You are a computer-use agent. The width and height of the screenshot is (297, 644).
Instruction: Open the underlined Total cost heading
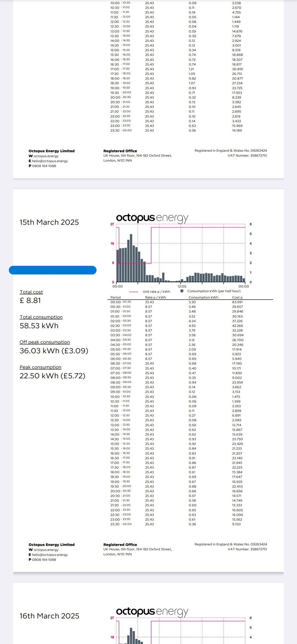[x=31, y=292]
